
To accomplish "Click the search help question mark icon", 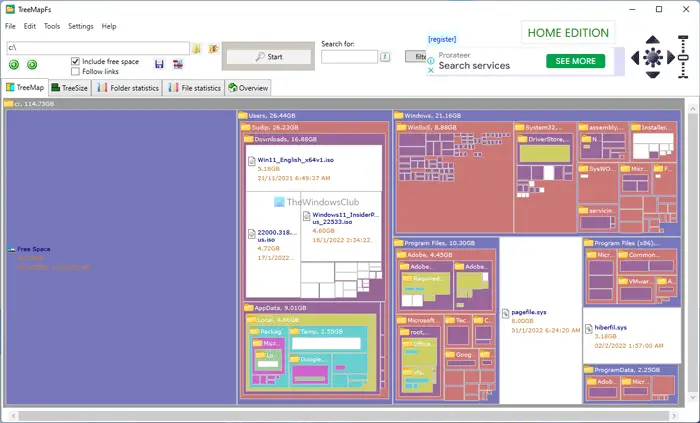I will click(385, 57).
